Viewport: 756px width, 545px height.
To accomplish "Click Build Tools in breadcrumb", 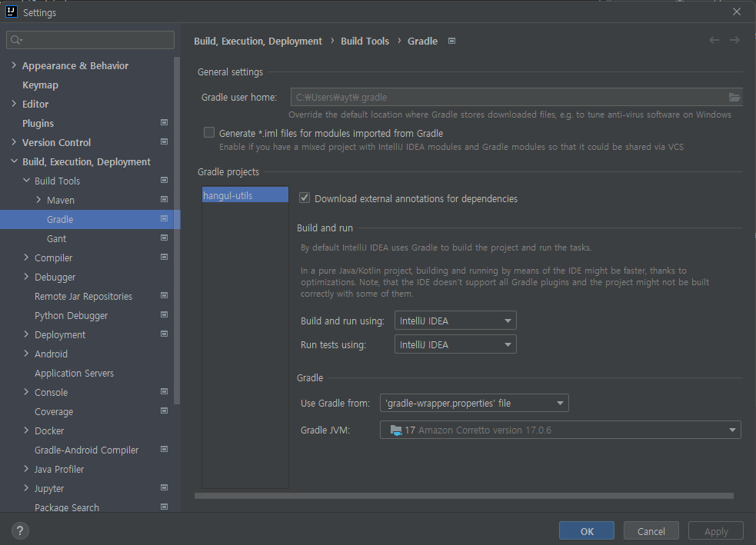I will point(365,42).
